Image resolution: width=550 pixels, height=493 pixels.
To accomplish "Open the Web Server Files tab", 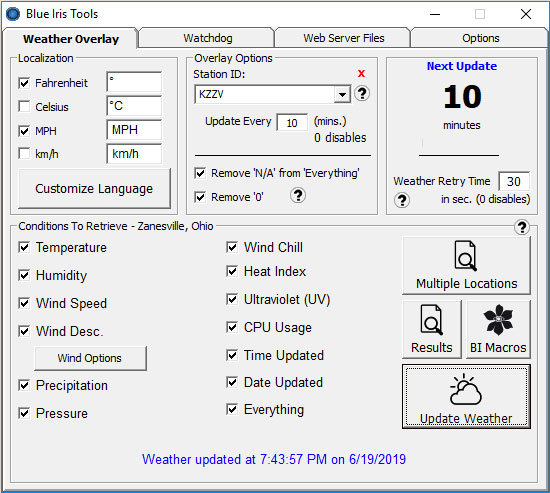I will pos(344,38).
